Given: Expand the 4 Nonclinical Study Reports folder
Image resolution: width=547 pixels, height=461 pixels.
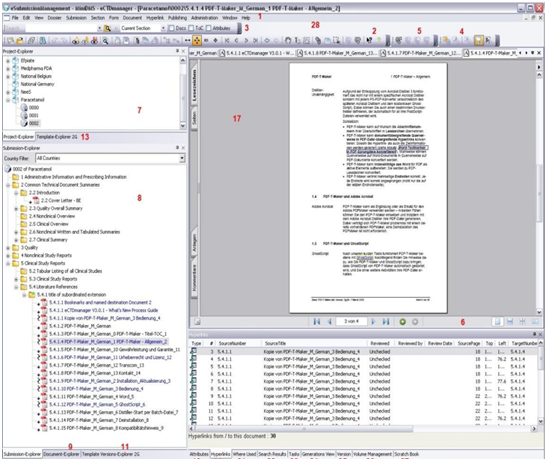Looking at the screenshot, I should [x=8, y=255].
